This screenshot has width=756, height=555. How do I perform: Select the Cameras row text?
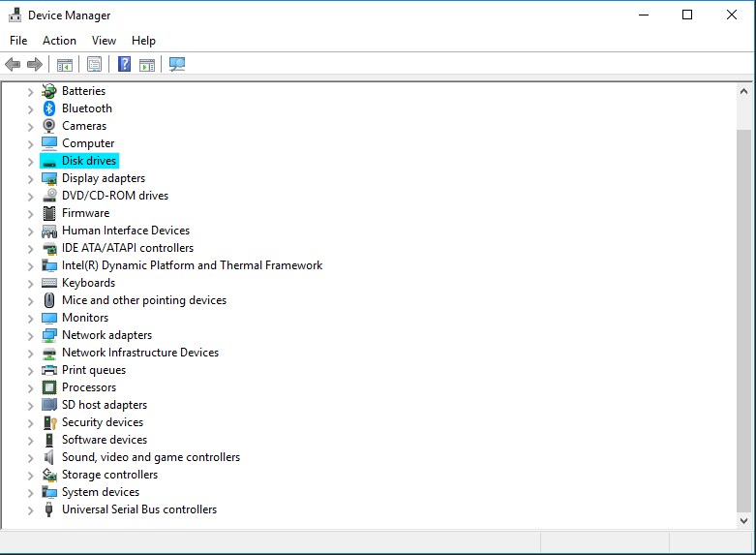point(84,126)
